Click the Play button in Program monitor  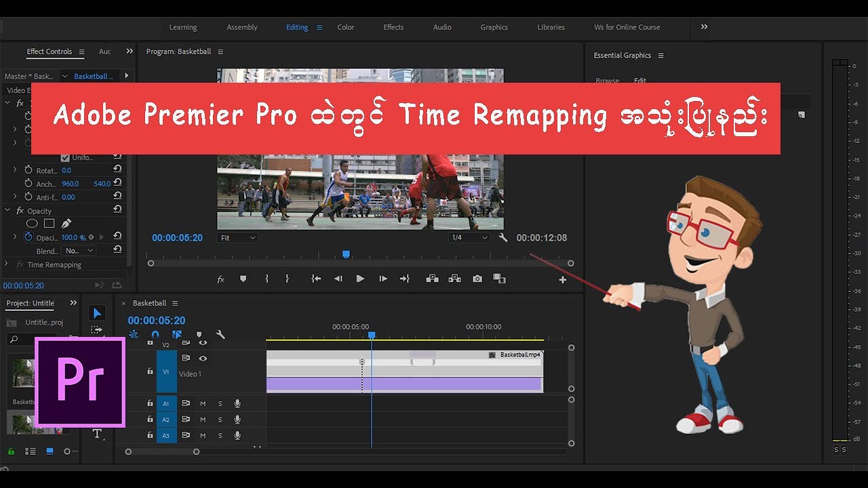360,279
